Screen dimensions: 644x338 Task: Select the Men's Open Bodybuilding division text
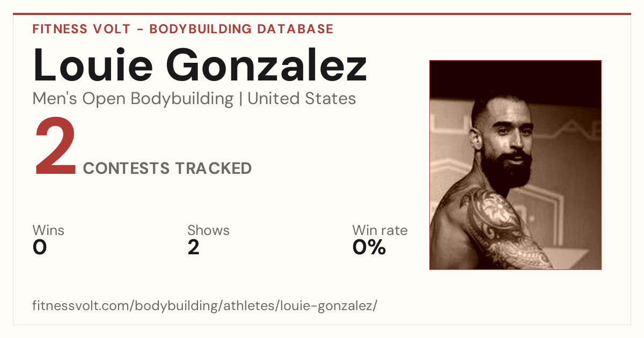tap(133, 99)
